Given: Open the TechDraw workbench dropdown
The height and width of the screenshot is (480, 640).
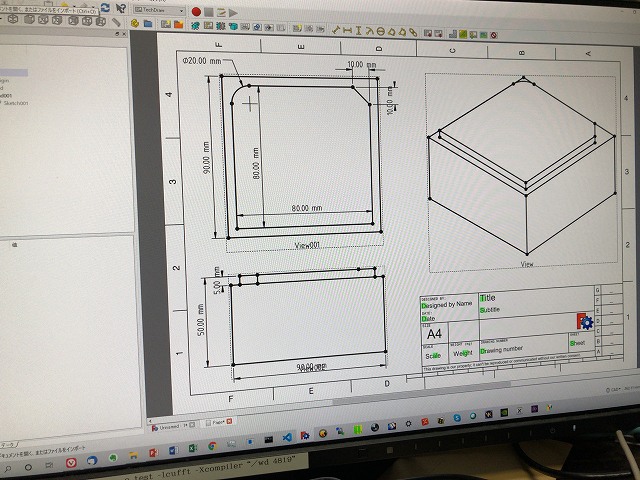Looking at the screenshot, I should pyautogui.click(x=161, y=9).
